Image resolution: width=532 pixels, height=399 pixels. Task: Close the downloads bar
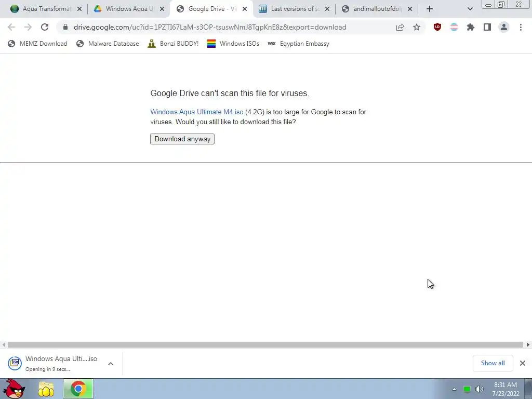coord(523,363)
